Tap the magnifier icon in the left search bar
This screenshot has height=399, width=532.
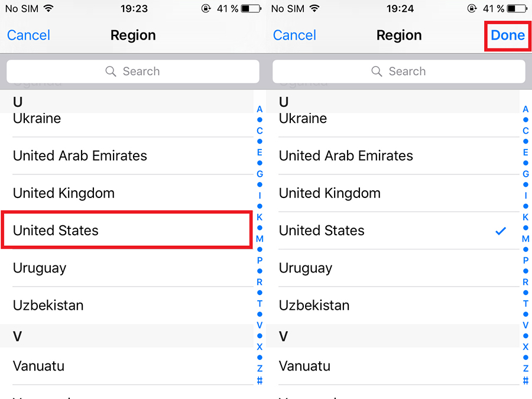(111, 71)
